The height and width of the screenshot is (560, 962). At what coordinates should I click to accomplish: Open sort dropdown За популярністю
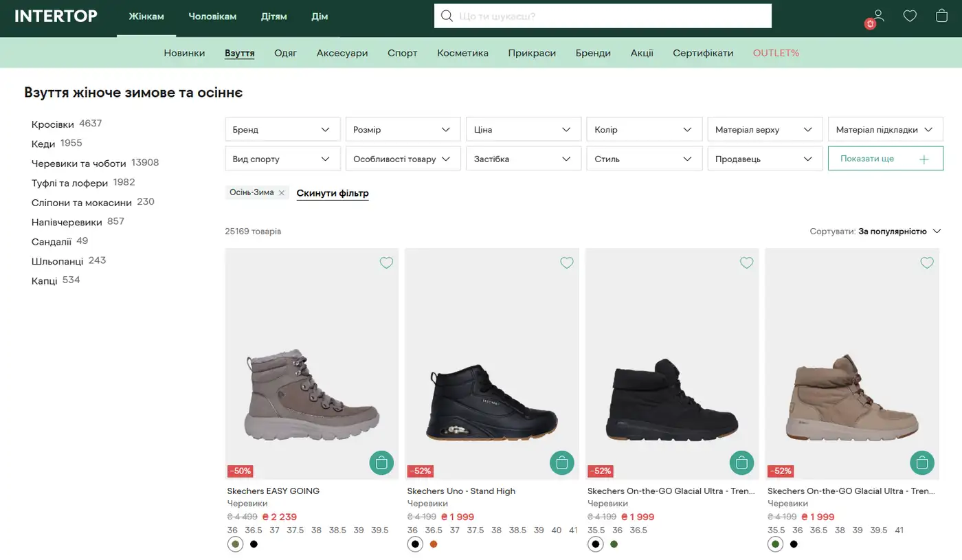(x=899, y=232)
